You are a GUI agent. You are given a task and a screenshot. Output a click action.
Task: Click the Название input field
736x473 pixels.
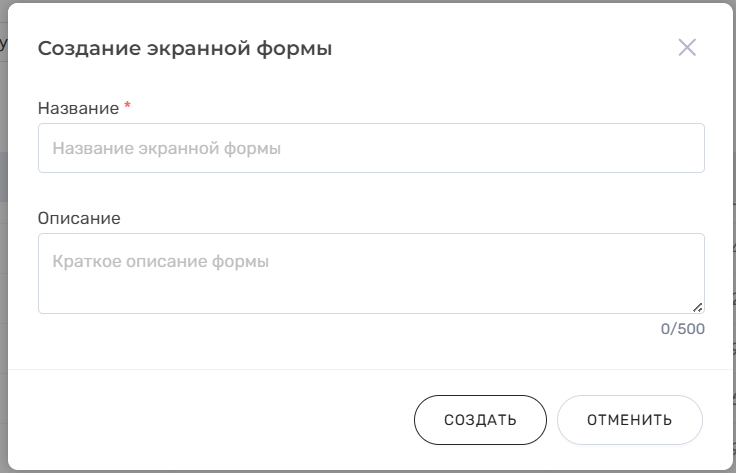[x=371, y=148]
